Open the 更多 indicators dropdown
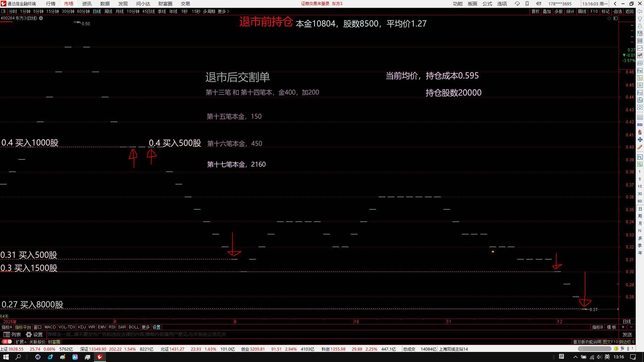The image size is (644, 362). coord(146,327)
